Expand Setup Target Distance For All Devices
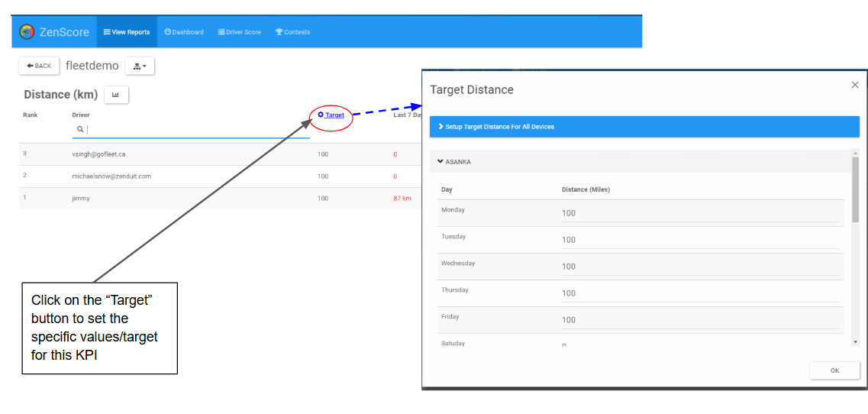 644,127
